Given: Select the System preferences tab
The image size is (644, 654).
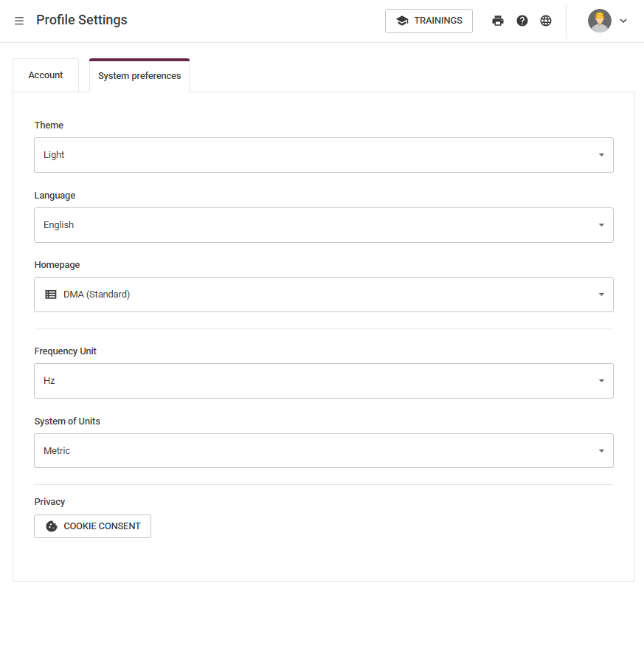Looking at the screenshot, I should coord(139,75).
